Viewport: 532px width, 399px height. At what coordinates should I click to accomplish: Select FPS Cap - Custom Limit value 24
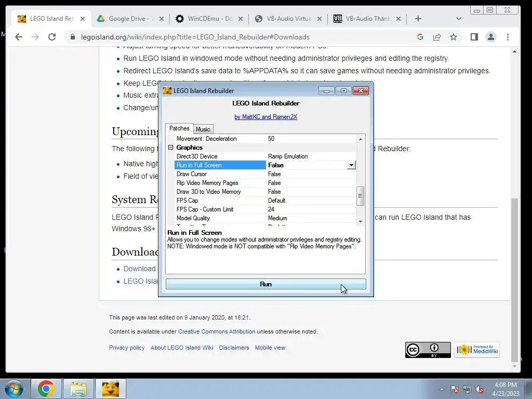point(271,209)
